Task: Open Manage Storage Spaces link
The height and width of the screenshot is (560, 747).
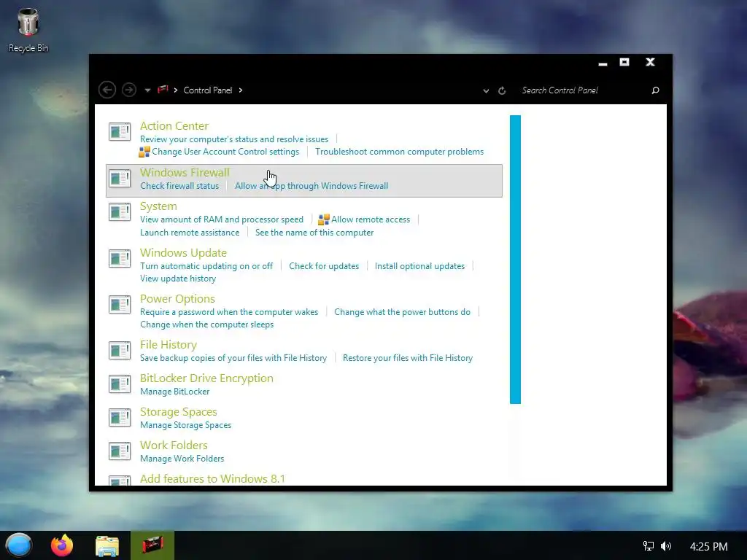Action: pyautogui.click(x=186, y=425)
